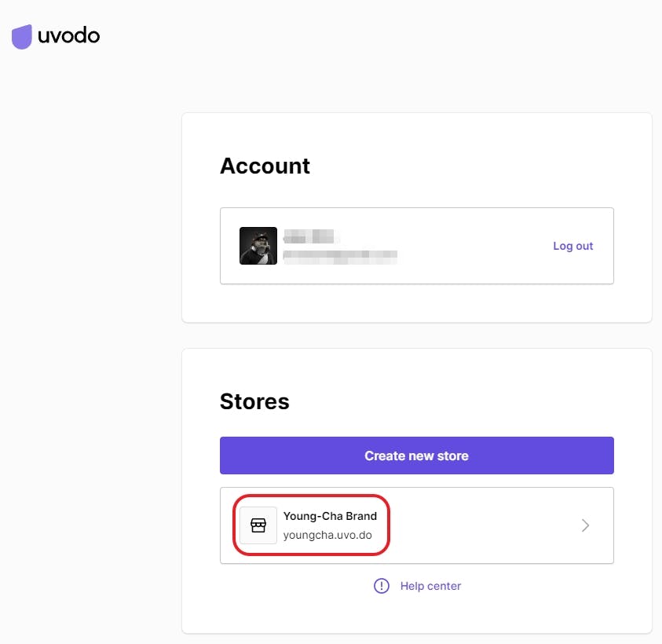Click the Help center exclamation icon
This screenshot has width=662, height=644.
[x=382, y=586]
